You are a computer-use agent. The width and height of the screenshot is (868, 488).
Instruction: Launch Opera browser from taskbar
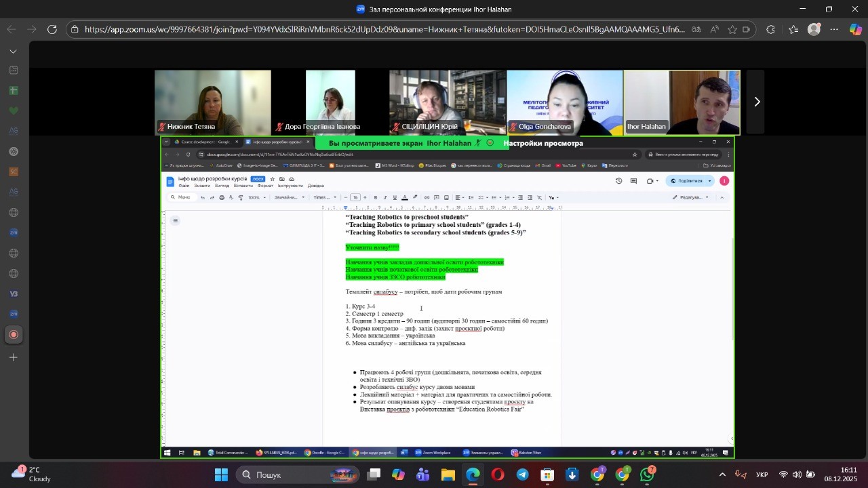point(498,475)
